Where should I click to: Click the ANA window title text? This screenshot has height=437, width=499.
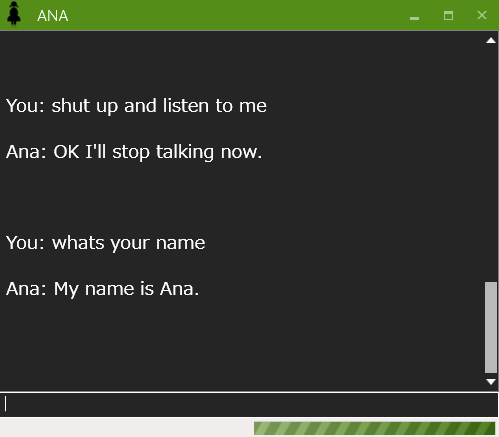(53, 16)
